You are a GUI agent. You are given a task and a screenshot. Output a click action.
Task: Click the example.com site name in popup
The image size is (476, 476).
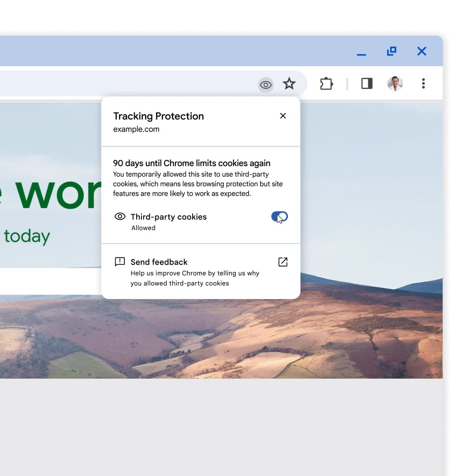coord(136,130)
